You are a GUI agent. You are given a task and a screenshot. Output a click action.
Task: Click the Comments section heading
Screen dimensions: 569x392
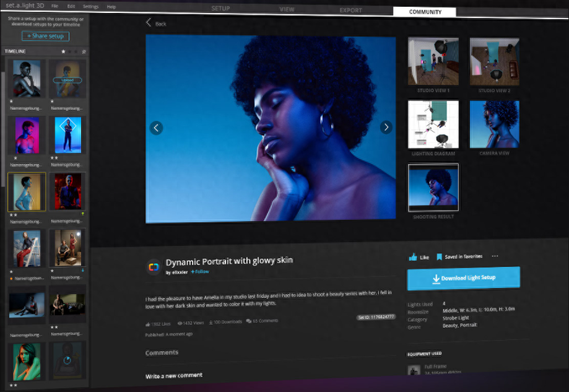pos(162,352)
